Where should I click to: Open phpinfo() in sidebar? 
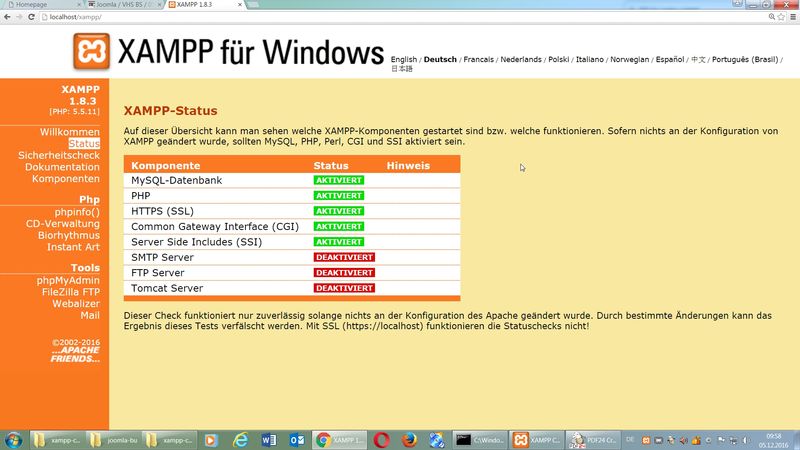tap(77, 212)
